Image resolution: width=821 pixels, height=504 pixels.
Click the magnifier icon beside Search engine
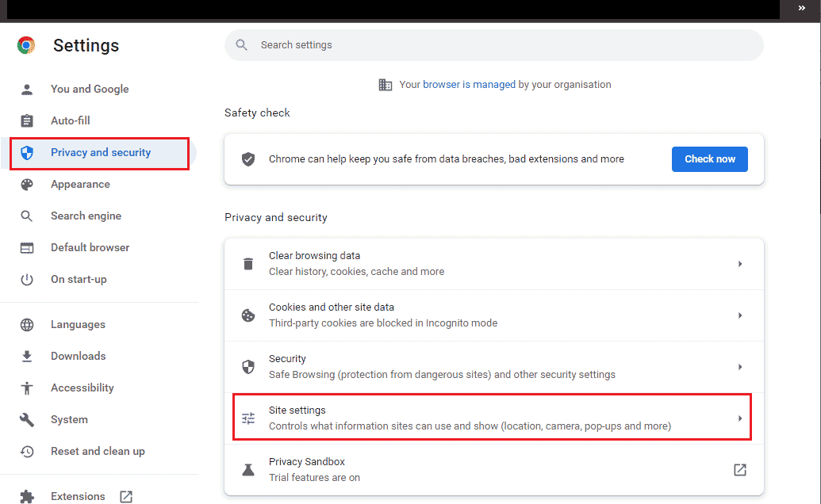pyautogui.click(x=27, y=216)
